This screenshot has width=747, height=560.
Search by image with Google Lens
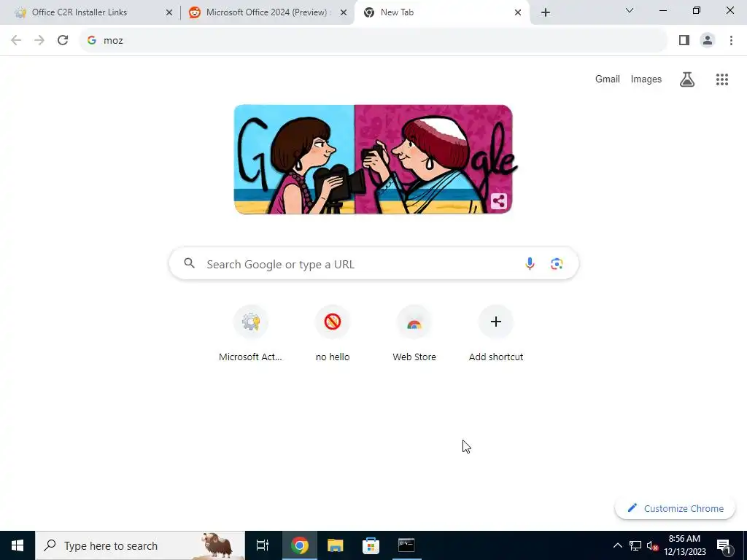(557, 263)
